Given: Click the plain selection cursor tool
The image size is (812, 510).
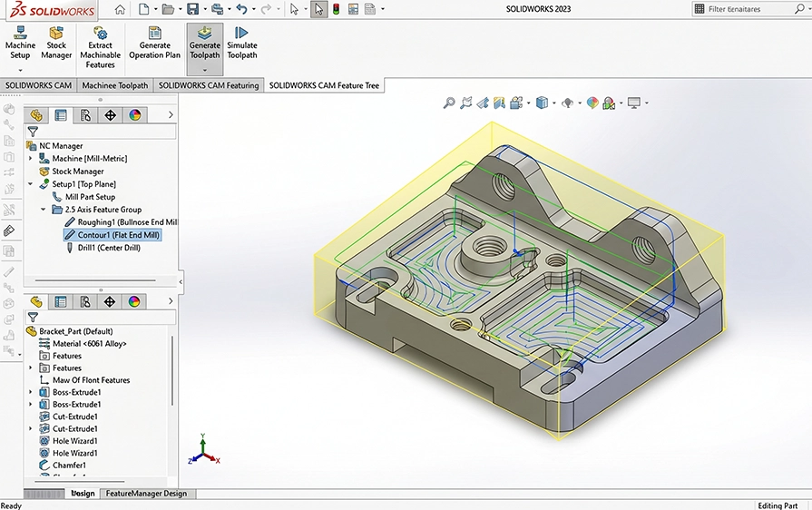Looking at the screenshot, I should [294, 9].
